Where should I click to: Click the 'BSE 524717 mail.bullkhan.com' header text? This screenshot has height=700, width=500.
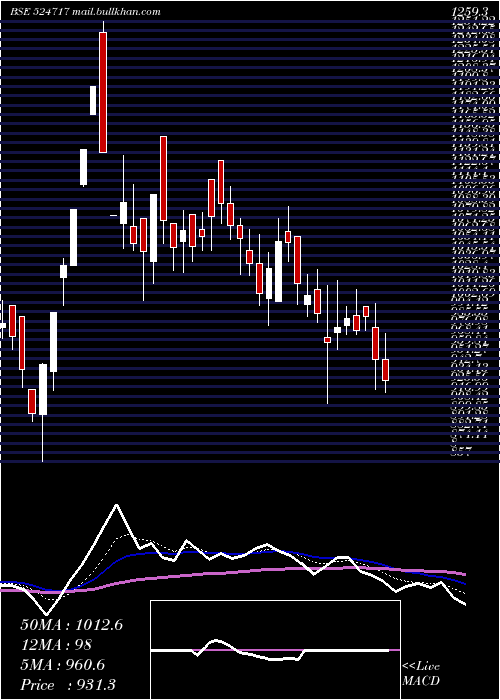click(x=86, y=12)
